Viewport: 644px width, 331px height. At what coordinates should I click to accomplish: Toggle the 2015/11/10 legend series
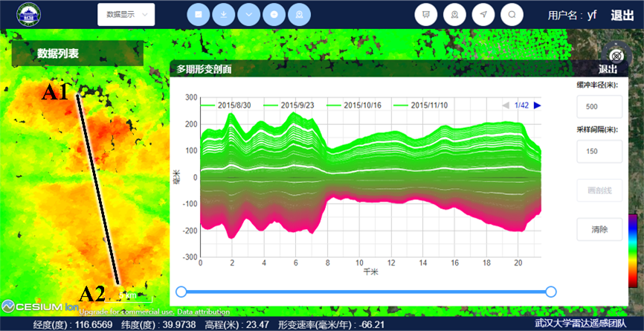coord(422,106)
